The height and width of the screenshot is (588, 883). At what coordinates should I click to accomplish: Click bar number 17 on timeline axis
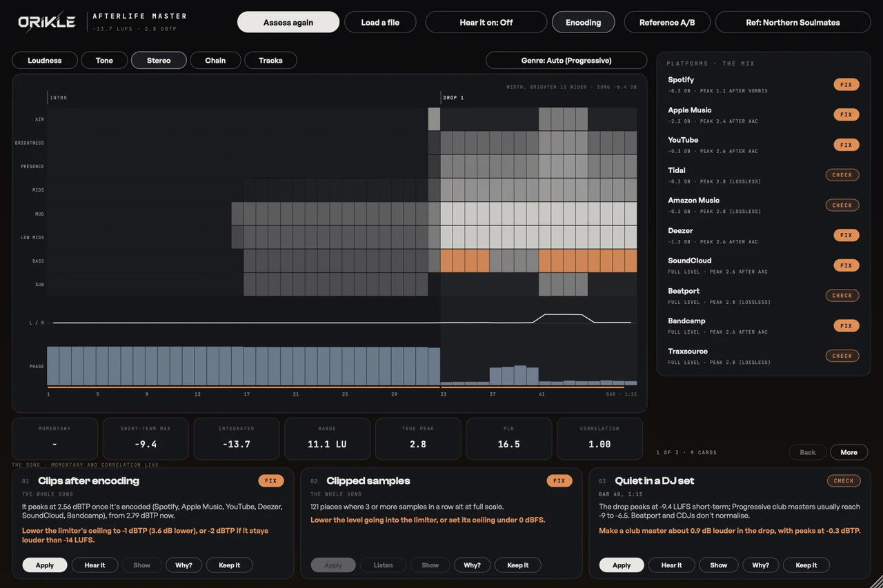[246, 394]
